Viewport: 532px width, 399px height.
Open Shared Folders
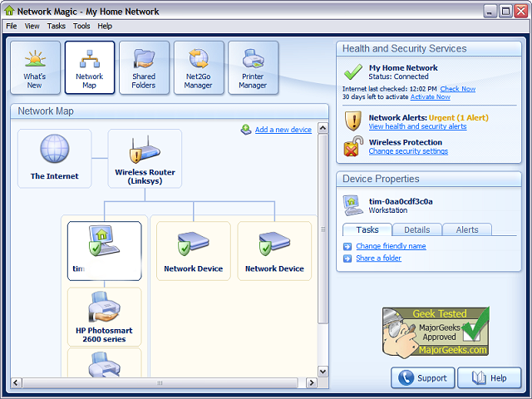click(144, 67)
